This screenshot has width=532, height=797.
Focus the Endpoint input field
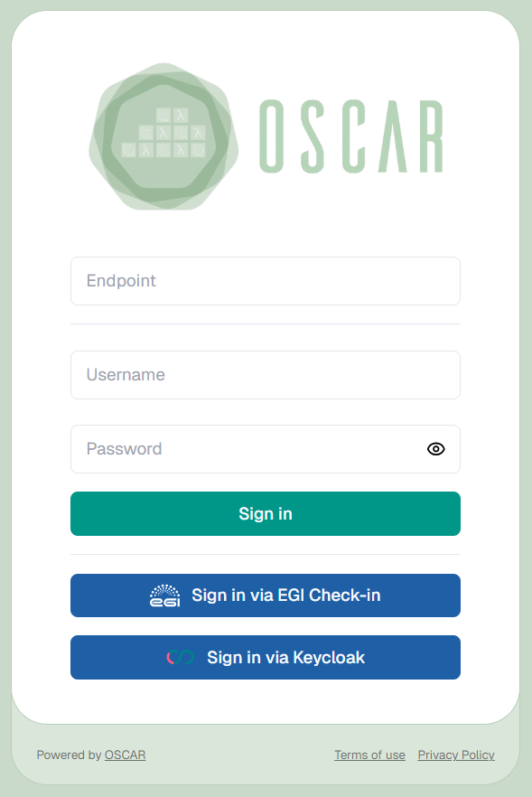(266, 281)
